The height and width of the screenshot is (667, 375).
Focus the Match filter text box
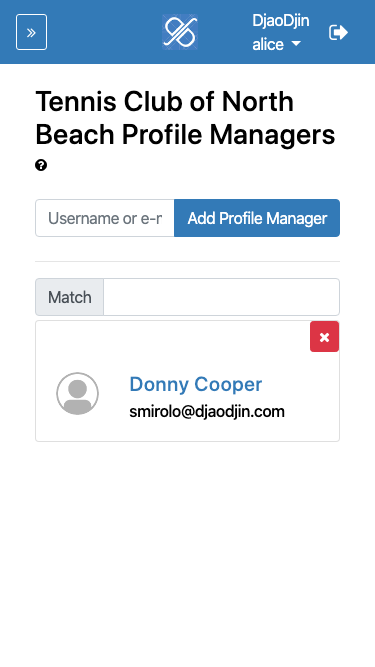(222, 297)
